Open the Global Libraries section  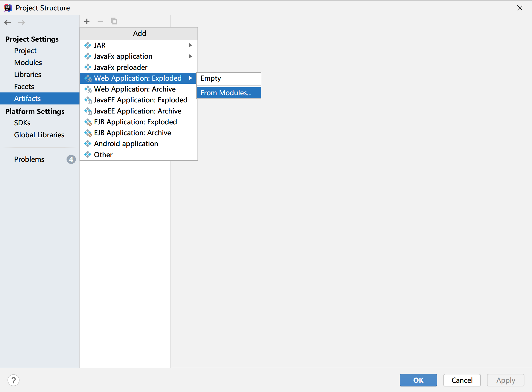click(x=39, y=135)
